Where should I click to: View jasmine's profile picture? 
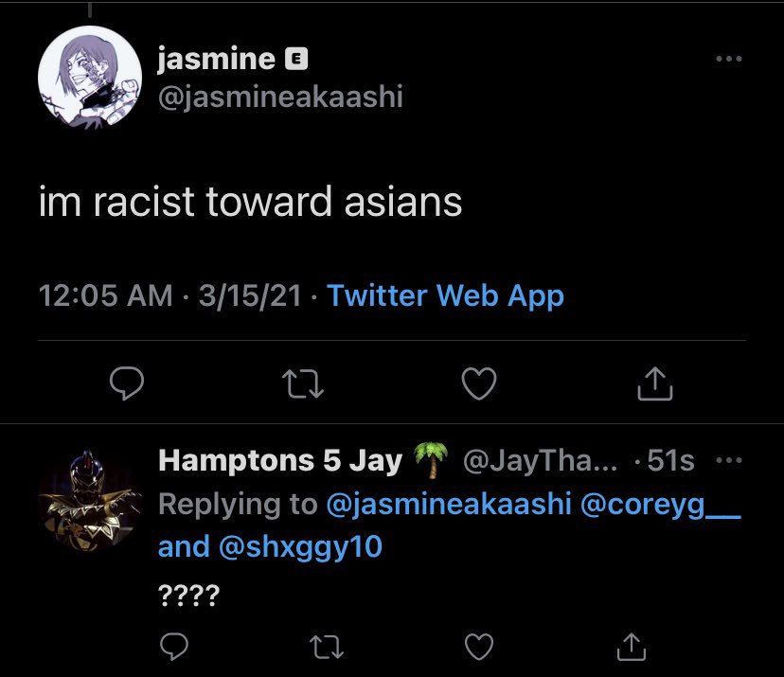(90, 78)
